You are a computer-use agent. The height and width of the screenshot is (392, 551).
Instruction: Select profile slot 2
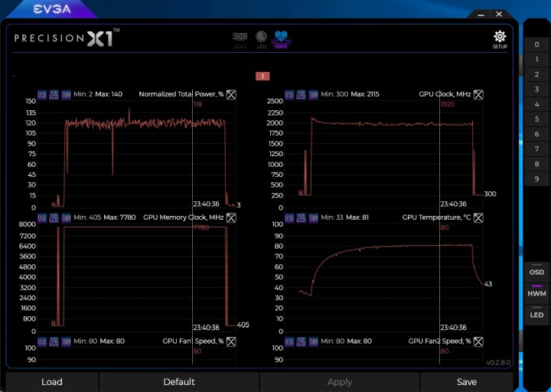click(x=536, y=74)
